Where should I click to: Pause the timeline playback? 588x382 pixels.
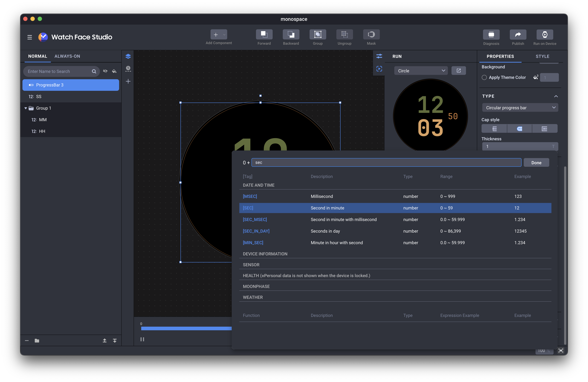tap(142, 339)
